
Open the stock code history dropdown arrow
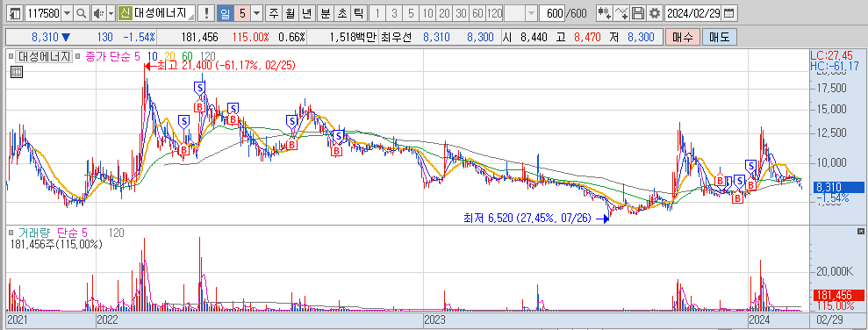pyautogui.click(x=67, y=13)
